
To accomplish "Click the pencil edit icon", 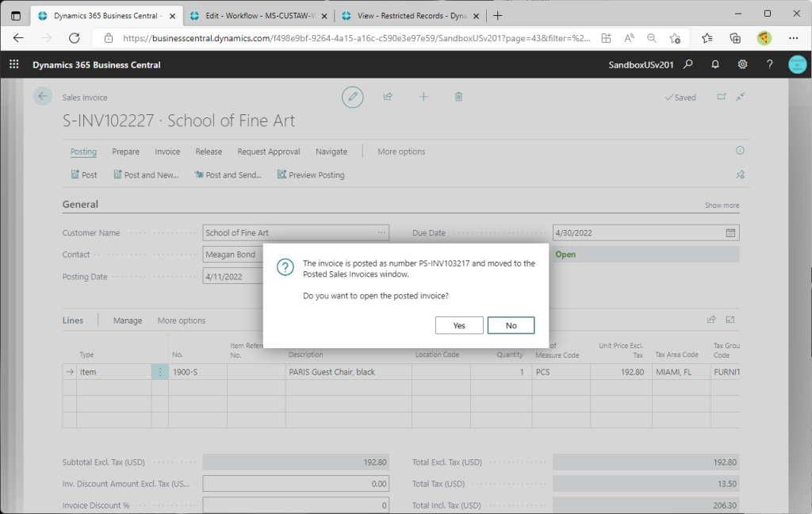I will click(353, 97).
